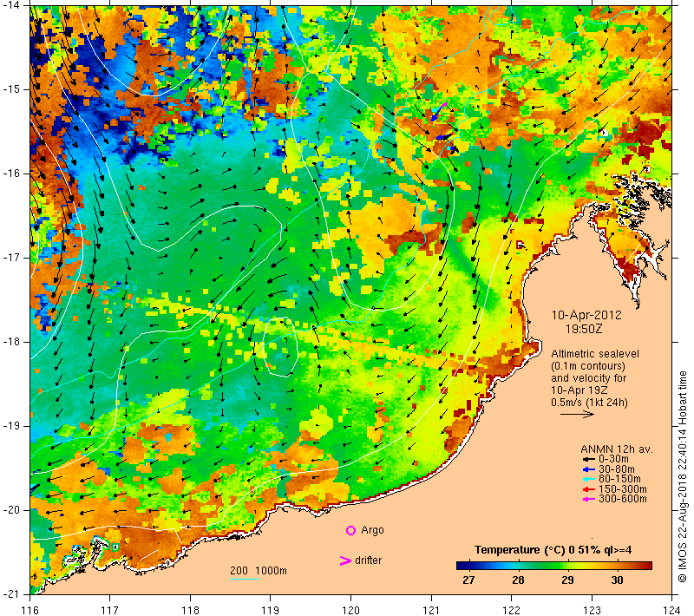Image resolution: width=694 pixels, height=616 pixels.
Task: Click the cyan 80-150m legend arrow
Action: (x=588, y=479)
